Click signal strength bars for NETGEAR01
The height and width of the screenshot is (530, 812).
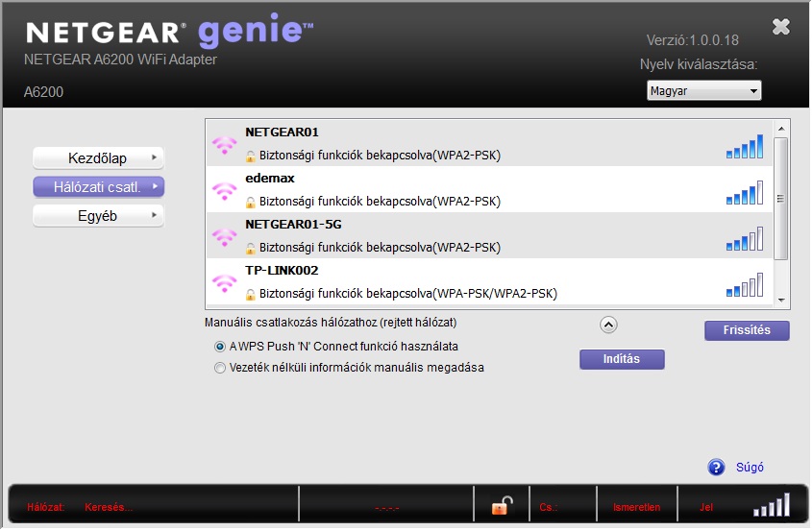[745, 147]
